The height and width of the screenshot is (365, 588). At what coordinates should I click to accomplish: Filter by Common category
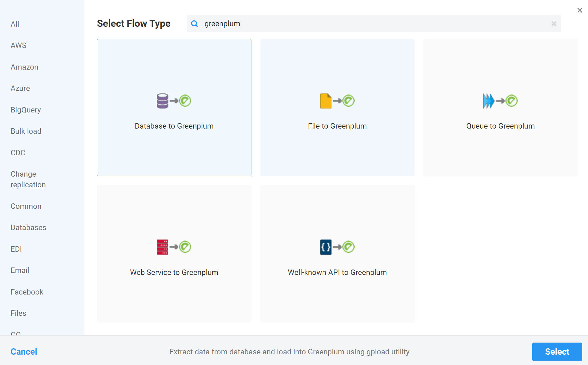(26, 206)
